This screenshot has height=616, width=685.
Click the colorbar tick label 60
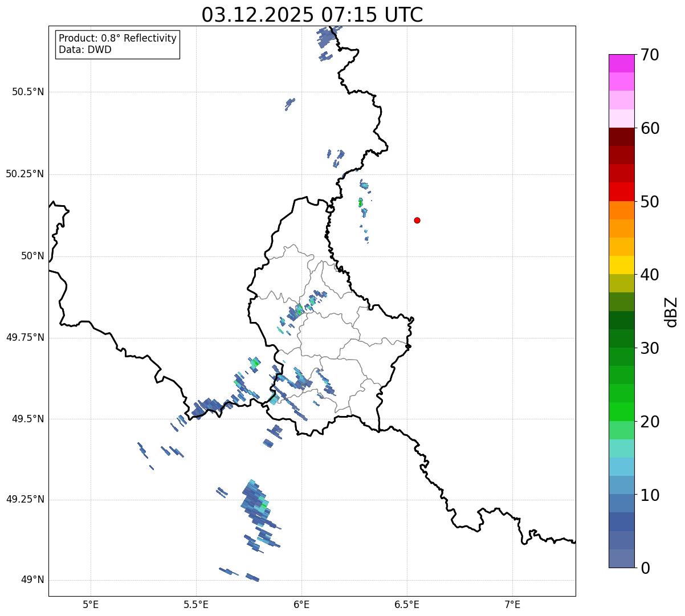pos(650,128)
